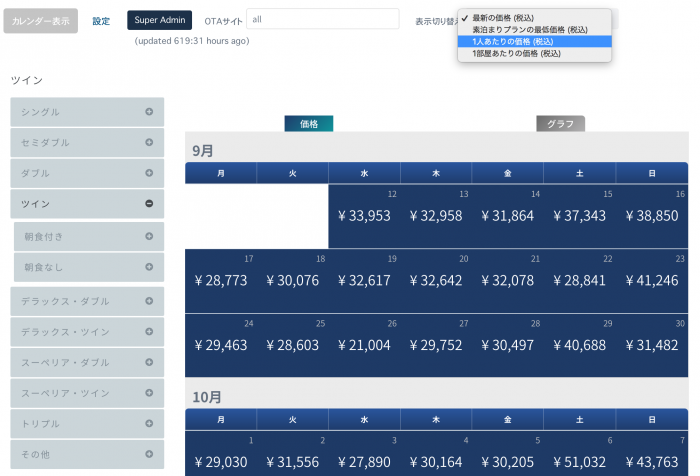Click September 13 price ¥32,958
Viewport: 700px width, 476px height.
click(436, 216)
